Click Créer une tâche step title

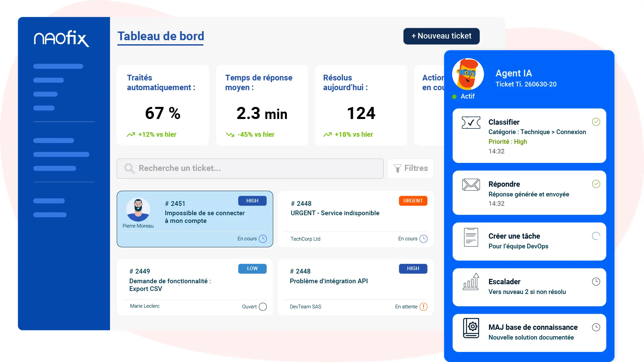[x=514, y=236]
